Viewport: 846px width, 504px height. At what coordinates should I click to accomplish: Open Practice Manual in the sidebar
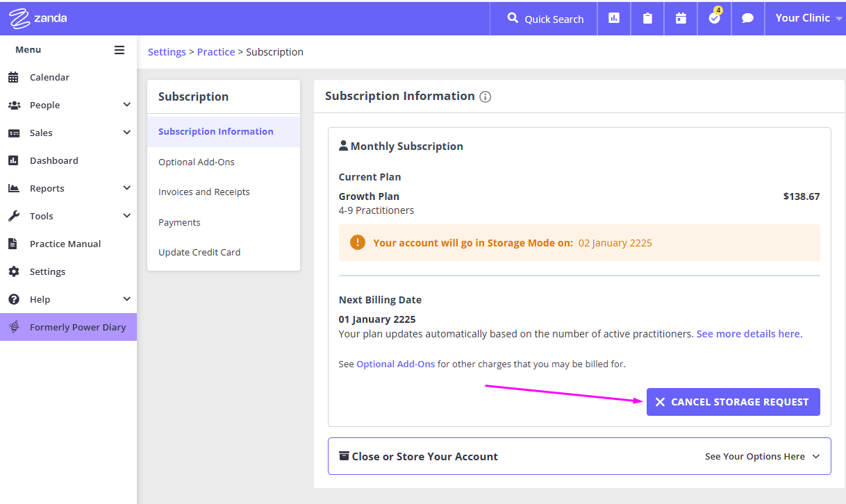point(64,244)
